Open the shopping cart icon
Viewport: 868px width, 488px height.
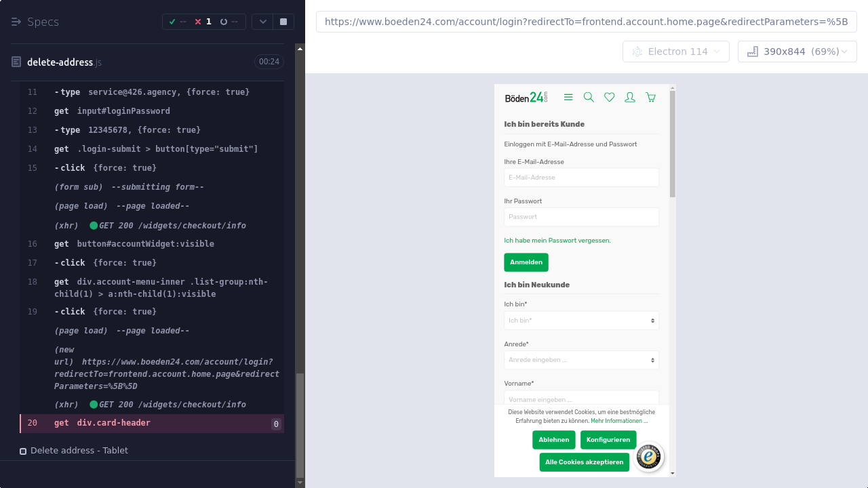click(651, 98)
